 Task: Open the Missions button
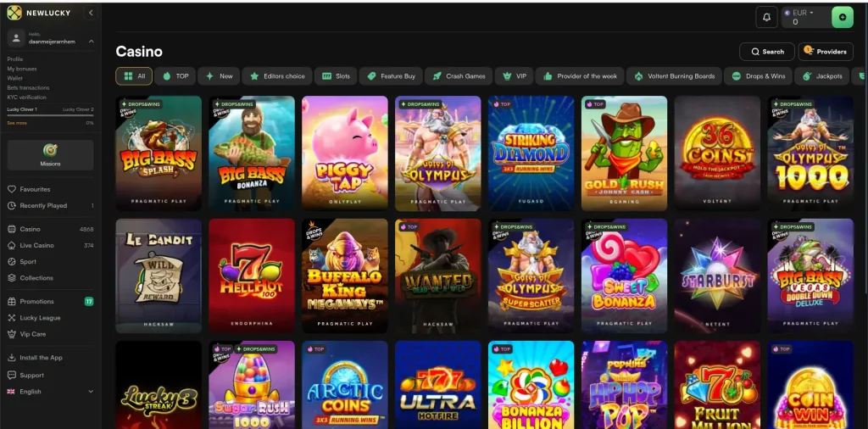pos(50,154)
